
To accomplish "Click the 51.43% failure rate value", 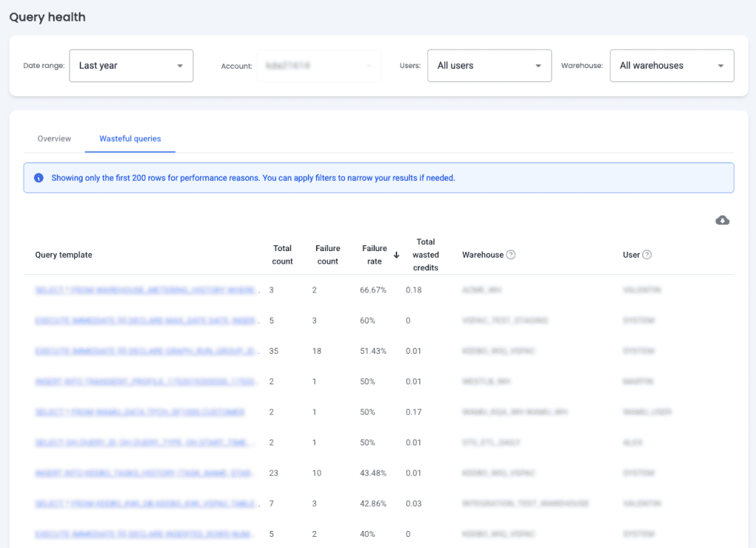I will click(373, 351).
